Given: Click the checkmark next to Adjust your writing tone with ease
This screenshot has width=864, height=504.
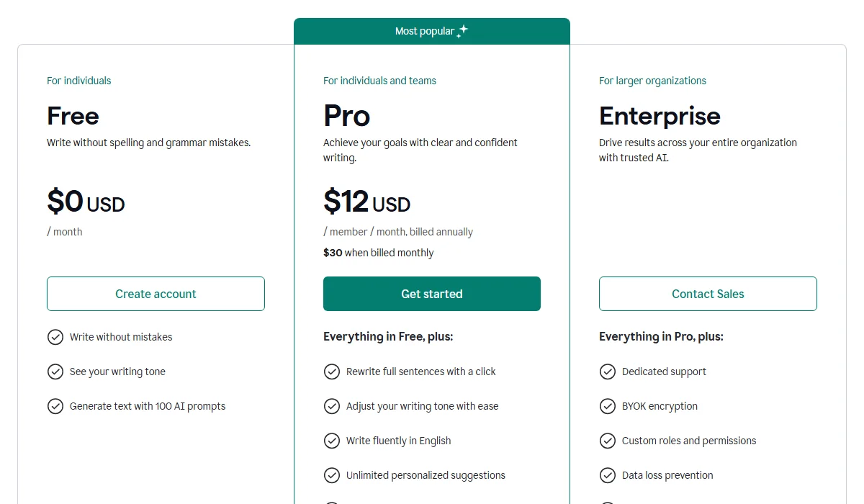Looking at the screenshot, I should pyautogui.click(x=332, y=406).
